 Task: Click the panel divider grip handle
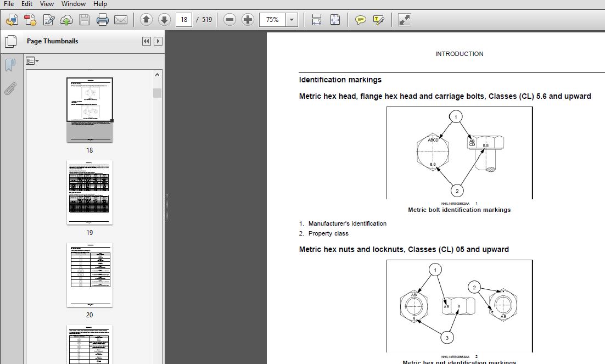tap(166, 208)
